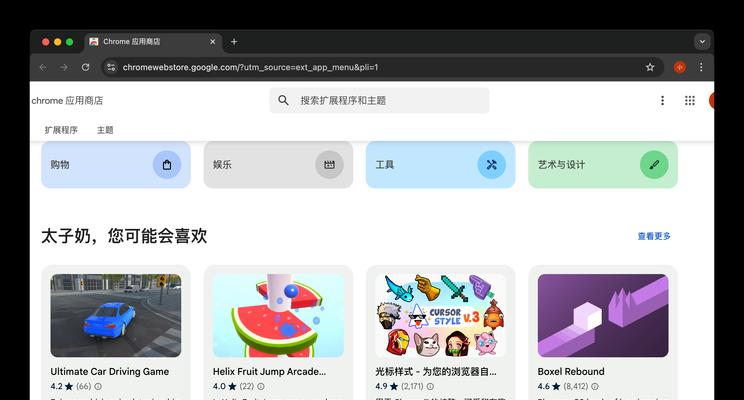Click the 光标样式 extension title

pyautogui.click(x=436, y=372)
